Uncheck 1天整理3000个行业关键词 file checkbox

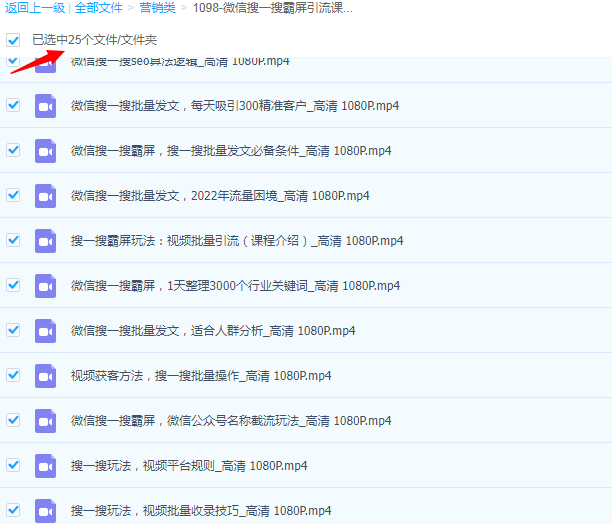pyautogui.click(x=13, y=285)
